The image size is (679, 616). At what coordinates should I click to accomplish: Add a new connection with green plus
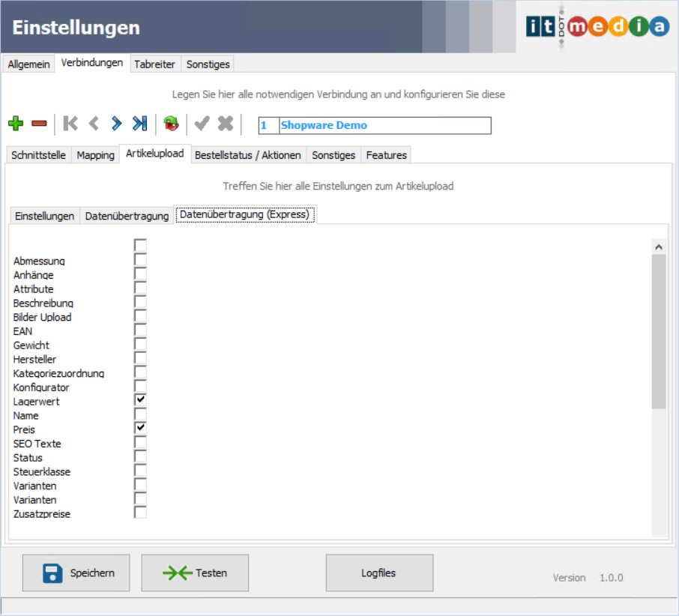16,124
